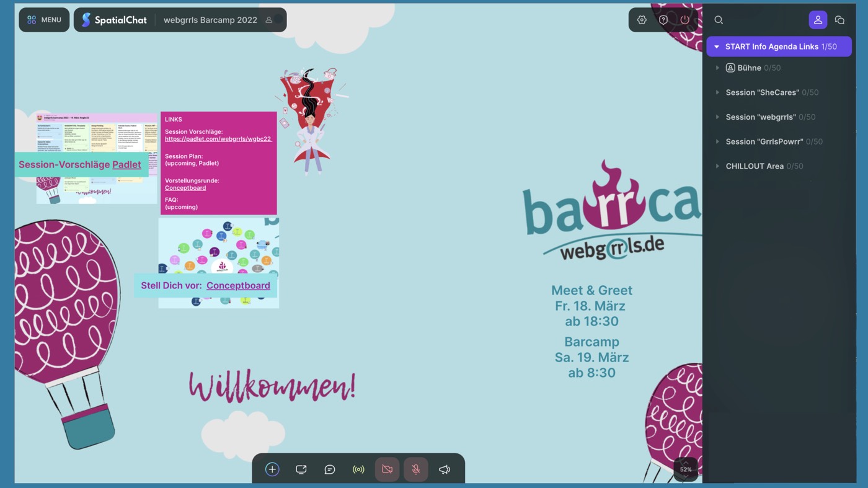The width and height of the screenshot is (868, 488).
Task: Click the plus add-content button
Action: 272,469
